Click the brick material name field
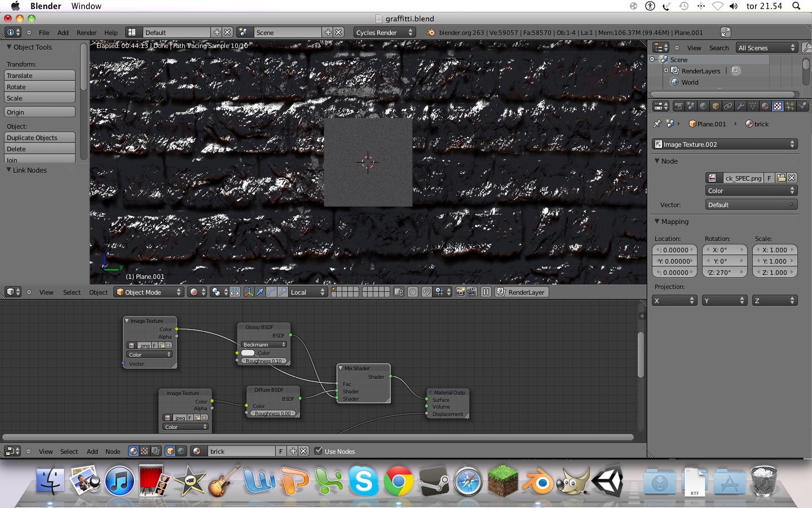 point(241,451)
